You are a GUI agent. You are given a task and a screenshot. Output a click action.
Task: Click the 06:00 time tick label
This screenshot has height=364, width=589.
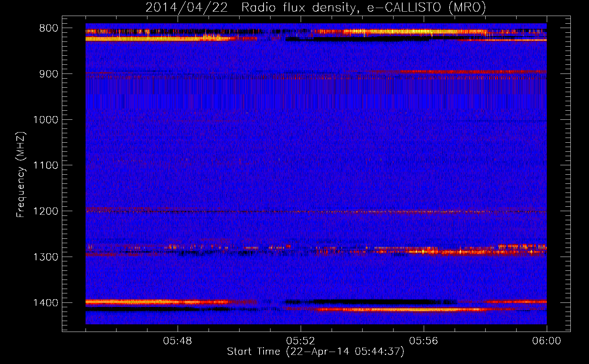click(546, 341)
